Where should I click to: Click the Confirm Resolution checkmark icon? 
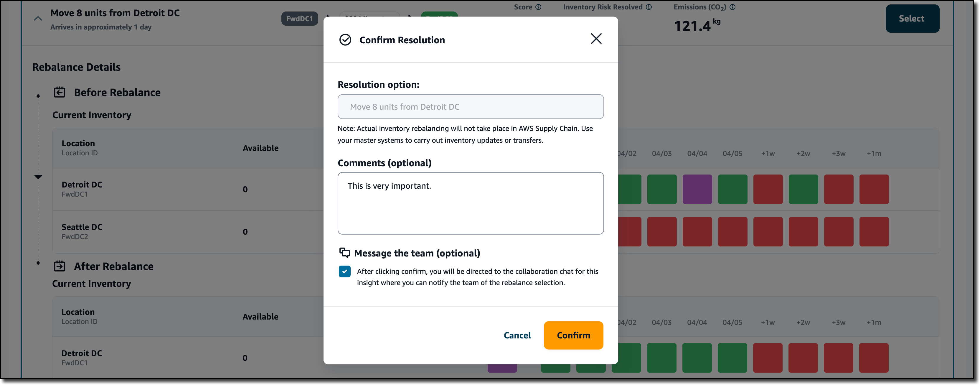click(x=345, y=40)
